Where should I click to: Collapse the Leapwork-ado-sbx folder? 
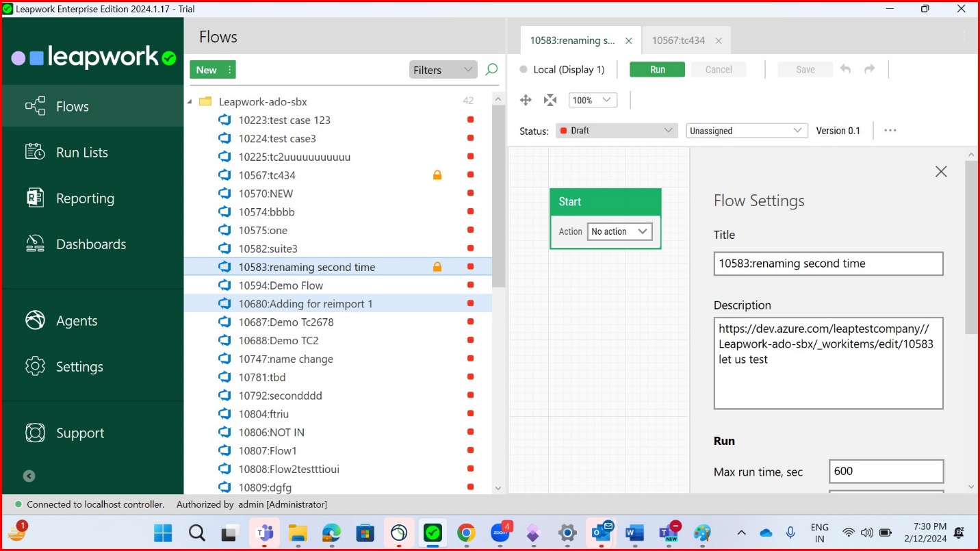point(190,101)
